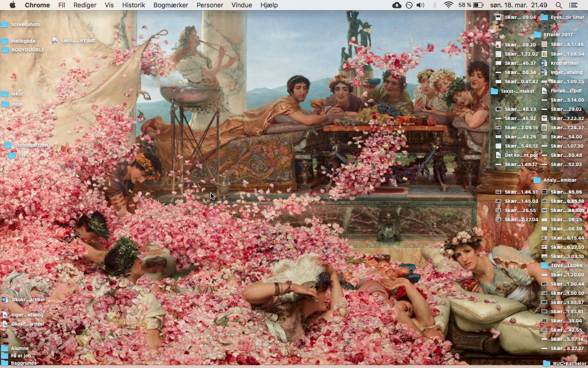Open the Historik menu
The width and height of the screenshot is (588, 368).
coord(133,5)
